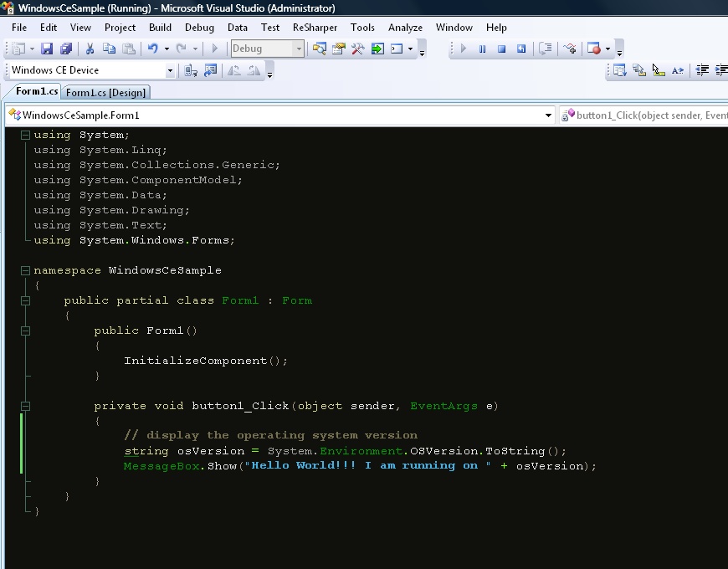Click the Restart debugging icon
Image resolution: width=728 pixels, height=569 pixels.
tap(521, 49)
